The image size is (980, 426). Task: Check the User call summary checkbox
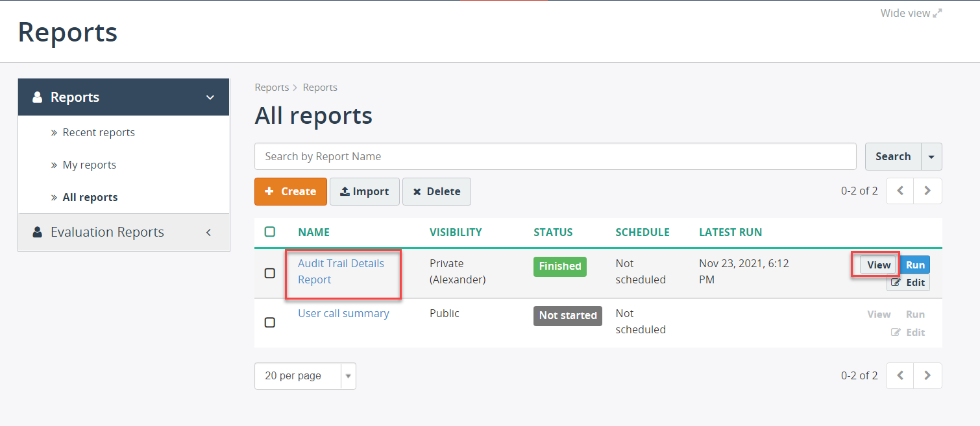point(270,322)
